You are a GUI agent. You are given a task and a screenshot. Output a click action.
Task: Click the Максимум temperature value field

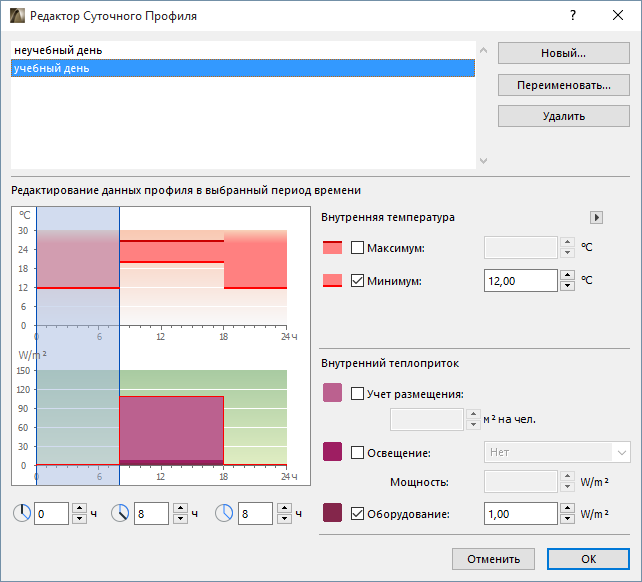[520, 247]
